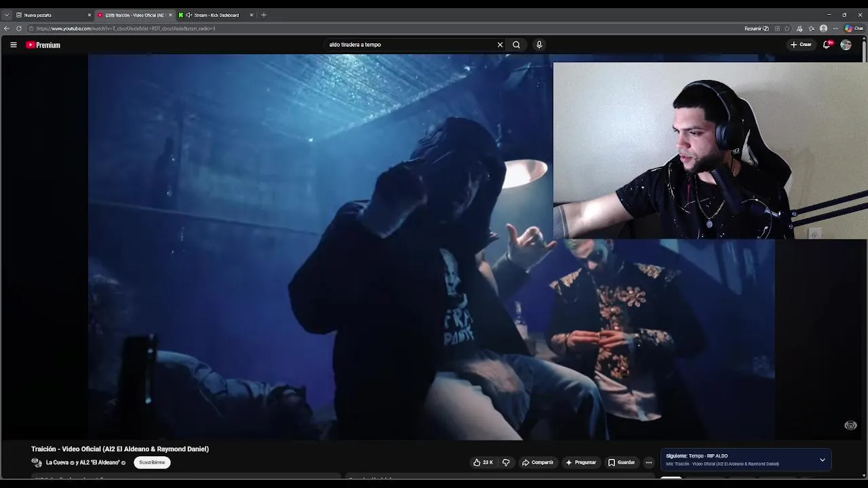Share video with Compartir button
Viewport: 868px width, 488px height.
click(x=538, y=462)
